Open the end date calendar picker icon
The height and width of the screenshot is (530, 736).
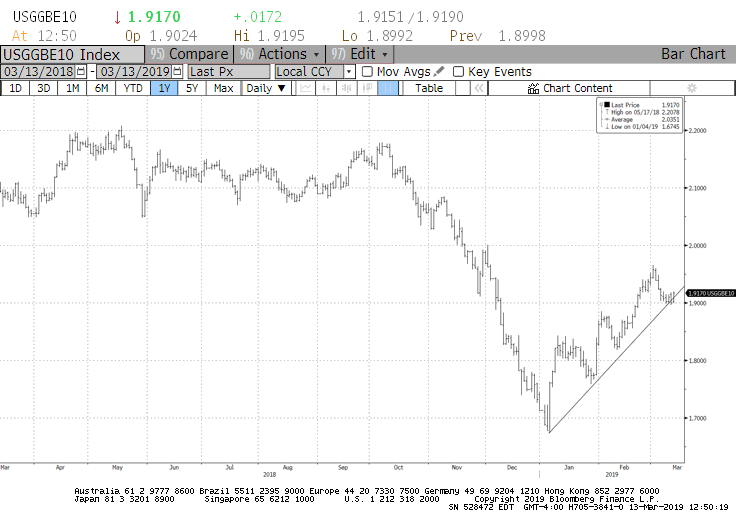[177, 72]
